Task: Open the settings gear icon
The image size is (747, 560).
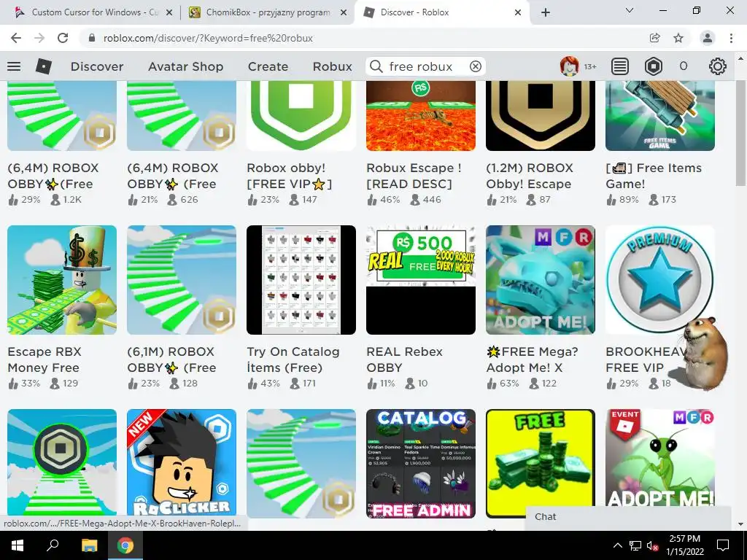Action: [718, 66]
